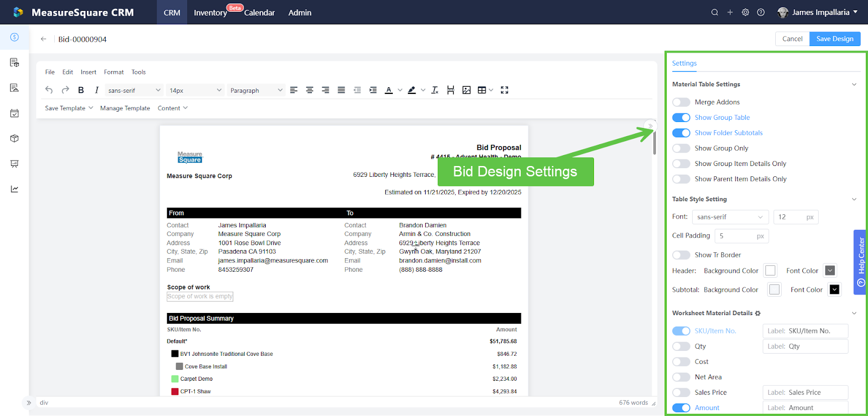Align text right
868x416 pixels.
click(325, 90)
